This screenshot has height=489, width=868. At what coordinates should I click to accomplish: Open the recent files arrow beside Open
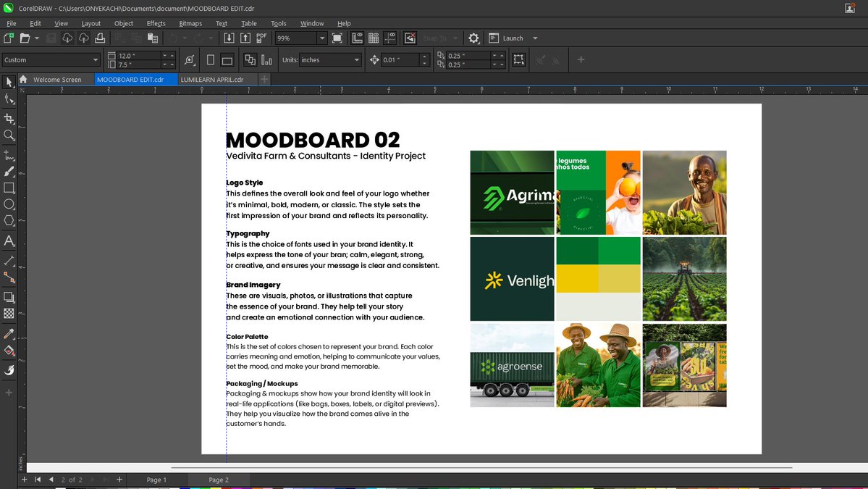point(36,38)
